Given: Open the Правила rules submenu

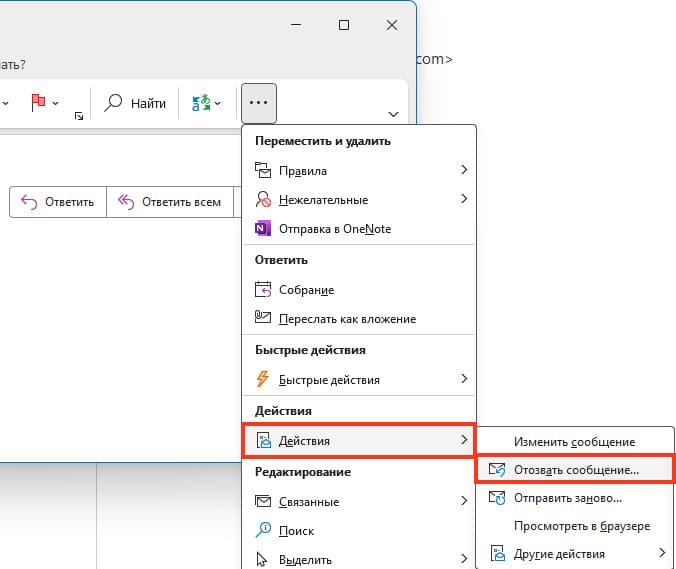Looking at the screenshot, I should coord(359,171).
